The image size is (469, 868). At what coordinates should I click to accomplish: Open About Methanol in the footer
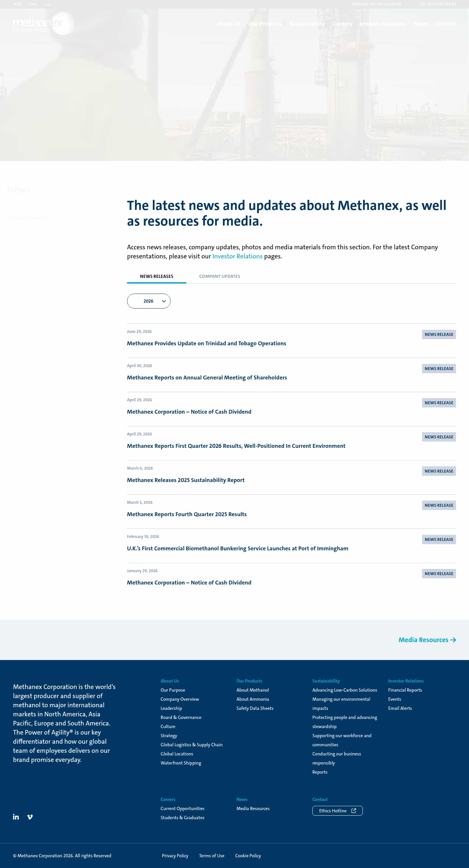(x=252, y=690)
